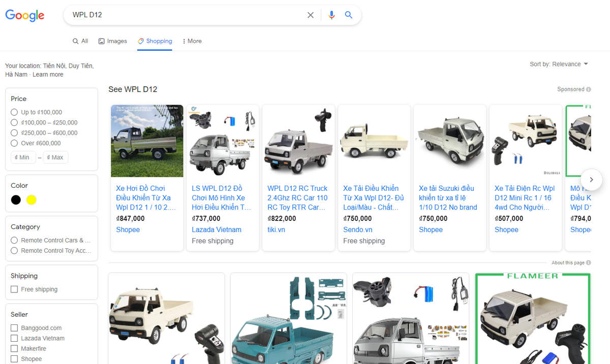Switch to the Images tab
610x364 pixels.
click(x=113, y=41)
